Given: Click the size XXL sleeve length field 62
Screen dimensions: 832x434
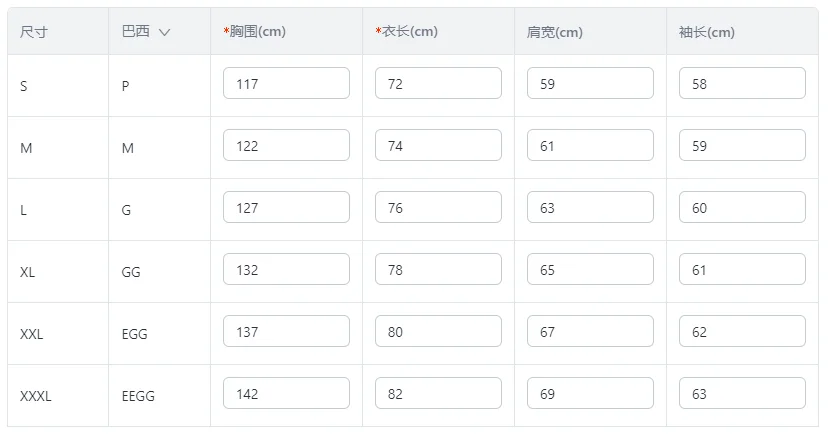Looking at the screenshot, I should (742, 331).
